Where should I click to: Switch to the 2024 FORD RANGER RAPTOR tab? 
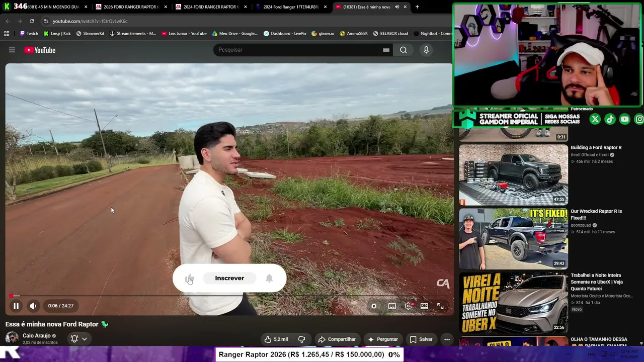(211, 7)
